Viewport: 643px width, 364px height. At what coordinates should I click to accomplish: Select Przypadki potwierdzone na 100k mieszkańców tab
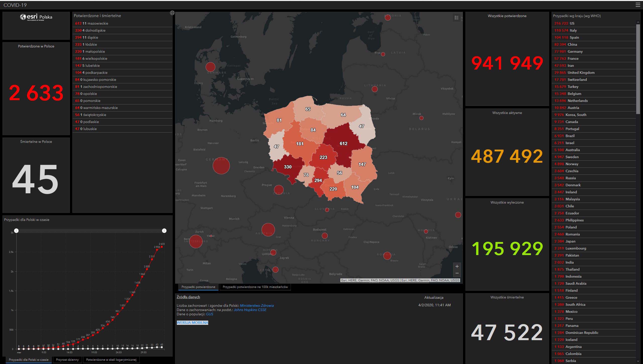255,287
